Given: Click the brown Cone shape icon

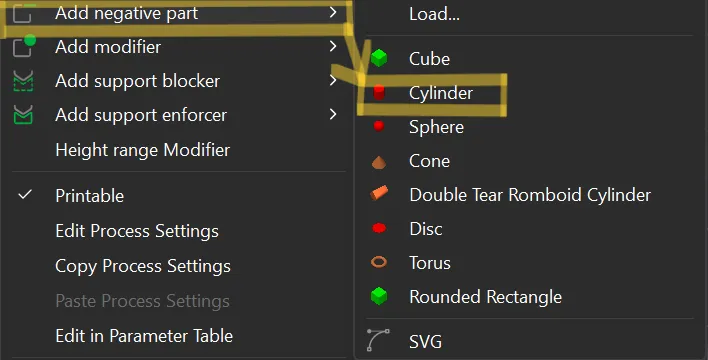Looking at the screenshot, I should click(x=379, y=162).
